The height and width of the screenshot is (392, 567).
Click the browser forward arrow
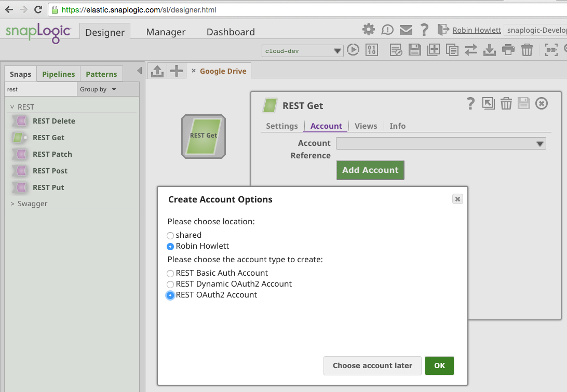click(23, 9)
